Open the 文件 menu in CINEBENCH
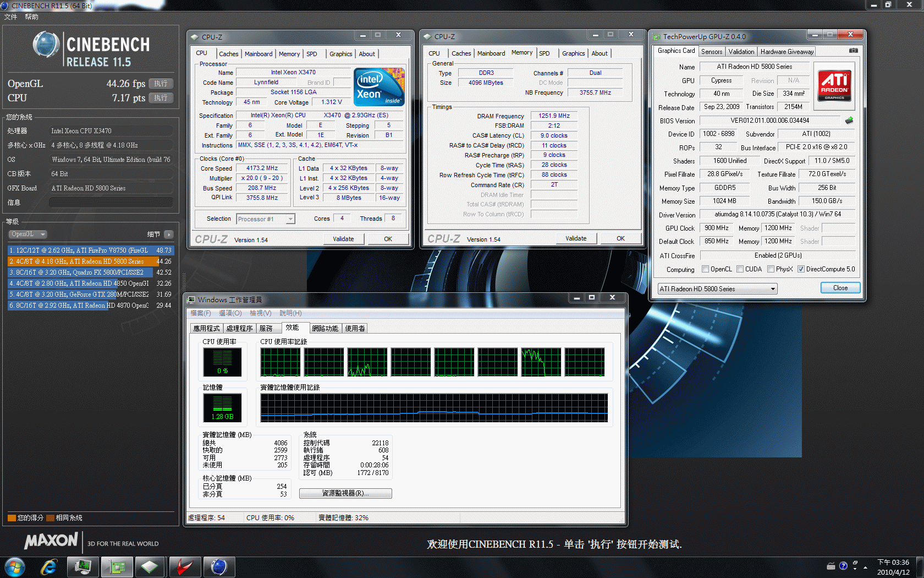Screen dimensions: 924x578 (10, 17)
